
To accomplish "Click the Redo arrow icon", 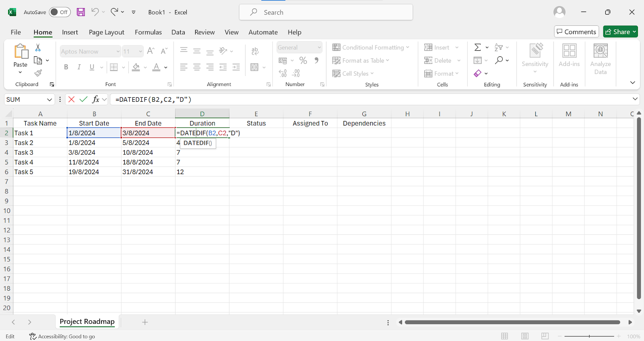I will [x=115, y=12].
